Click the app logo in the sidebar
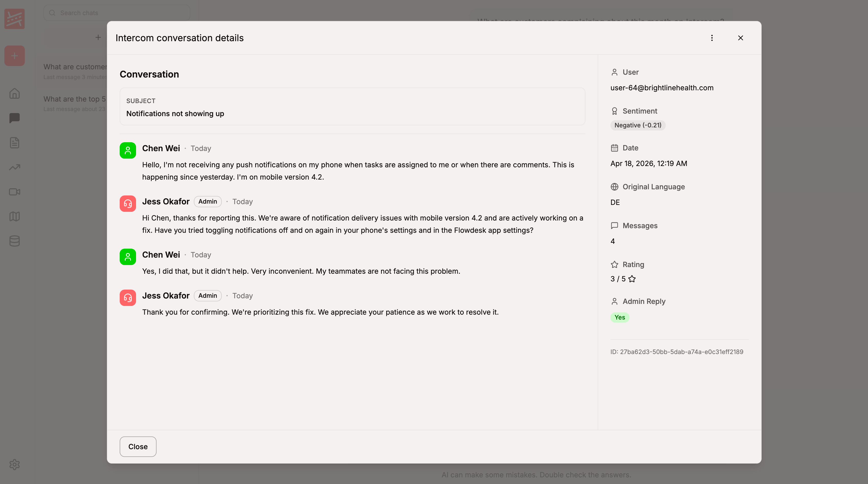Screen dimensions: 868x484 coord(15,18)
